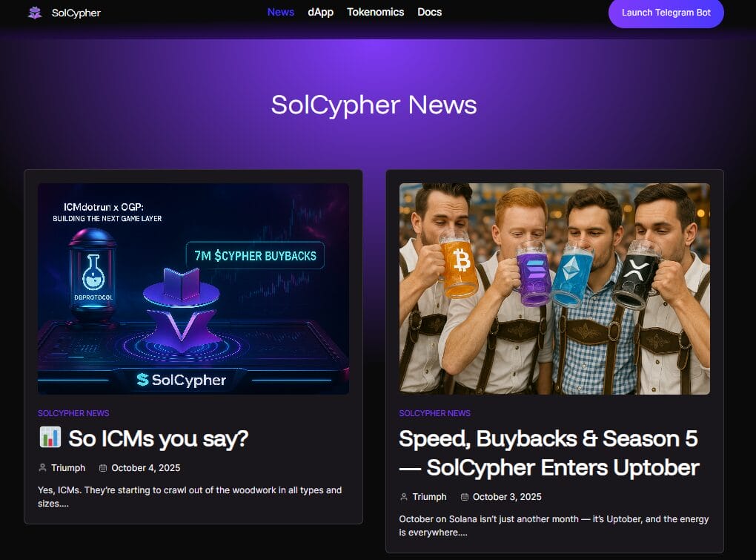Click the Triumph author name on ICMs post
The height and width of the screenshot is (560, 756).
point(68,468)
